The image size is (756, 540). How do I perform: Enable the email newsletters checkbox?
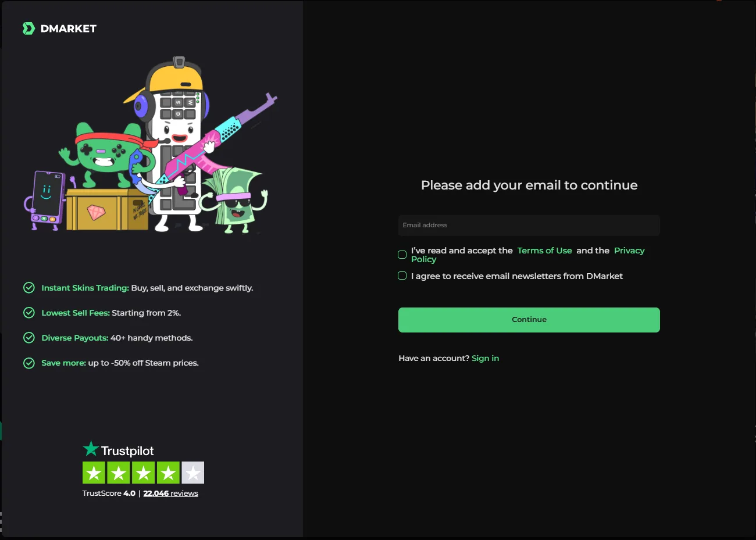(x=402, y=276)
